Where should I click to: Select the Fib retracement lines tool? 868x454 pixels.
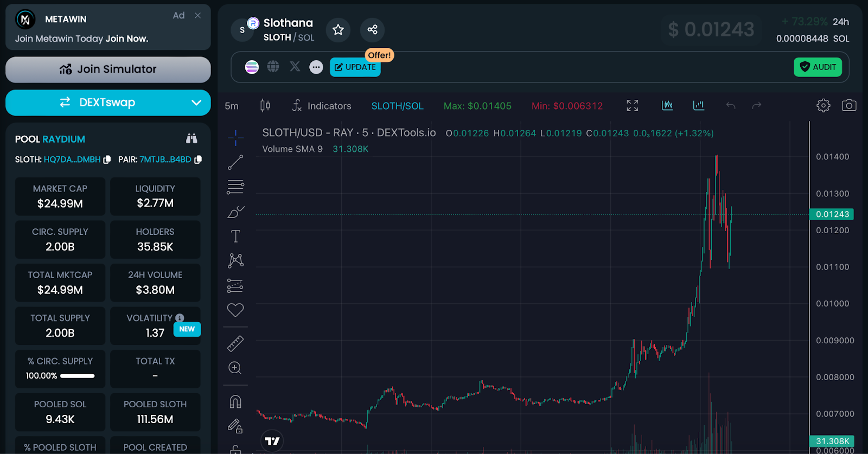click(x=235, y=187)
